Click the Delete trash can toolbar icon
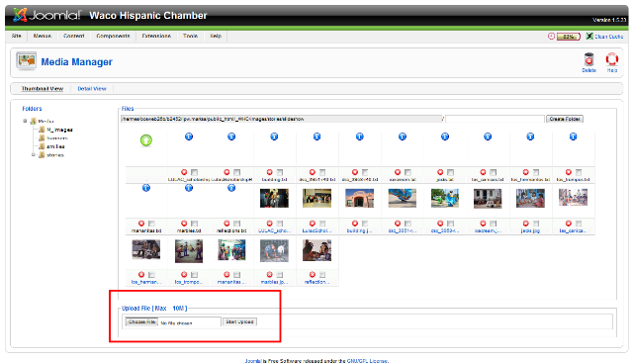The image size is (633, 364). pos(588,59)
